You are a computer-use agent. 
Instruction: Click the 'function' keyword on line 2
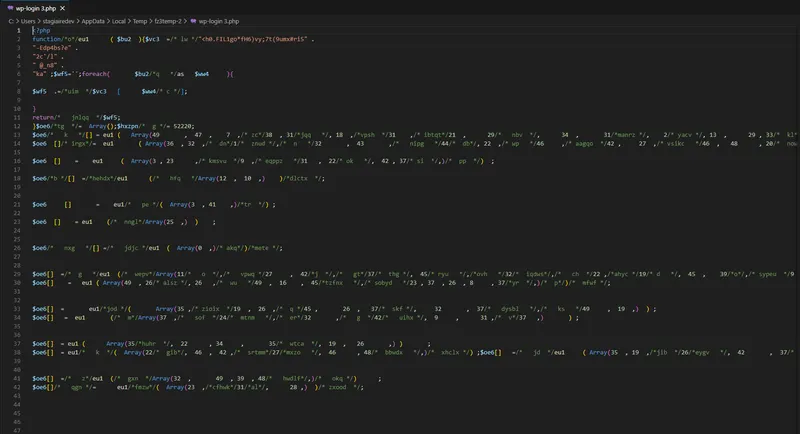coord(46,39)
